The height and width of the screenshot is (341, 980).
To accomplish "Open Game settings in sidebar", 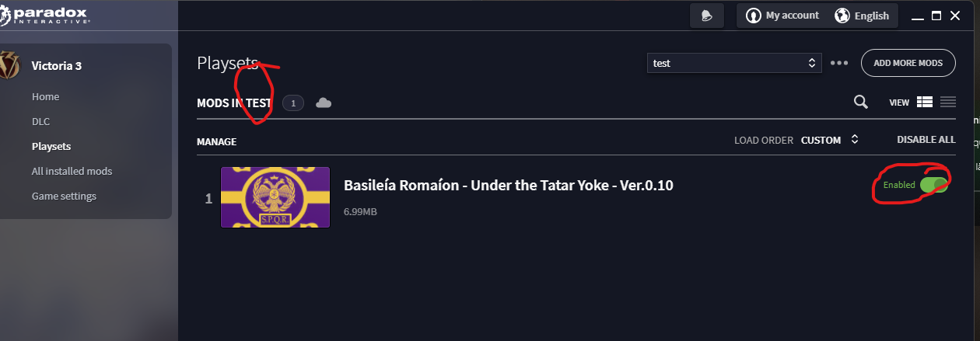I will pyautogui.click(x=64, y=197).
